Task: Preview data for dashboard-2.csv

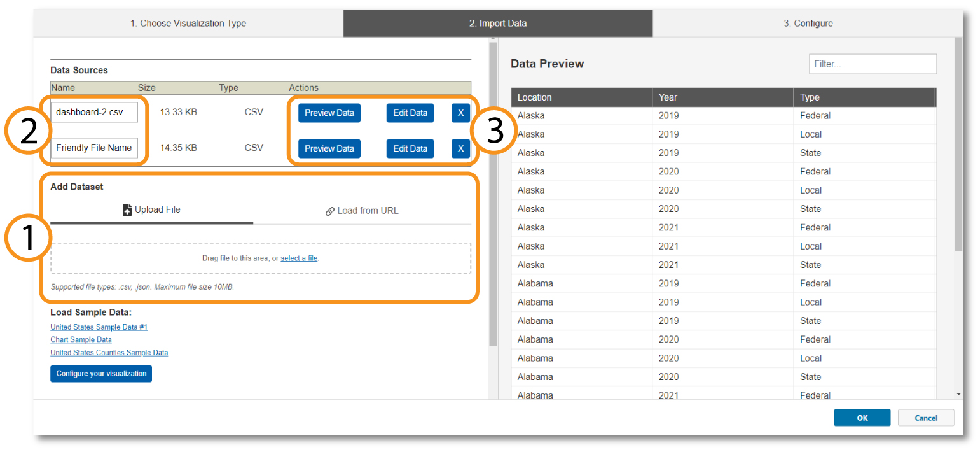Action: pos(329,113)
